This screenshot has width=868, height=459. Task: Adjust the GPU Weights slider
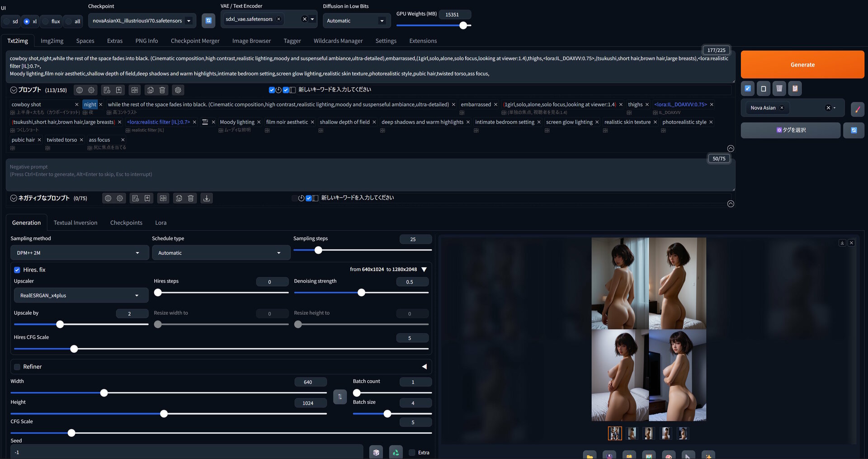[x=434, y=26]
